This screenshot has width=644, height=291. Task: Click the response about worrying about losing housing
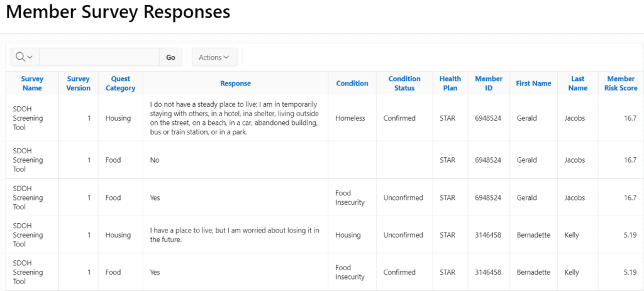pos(235,235)
